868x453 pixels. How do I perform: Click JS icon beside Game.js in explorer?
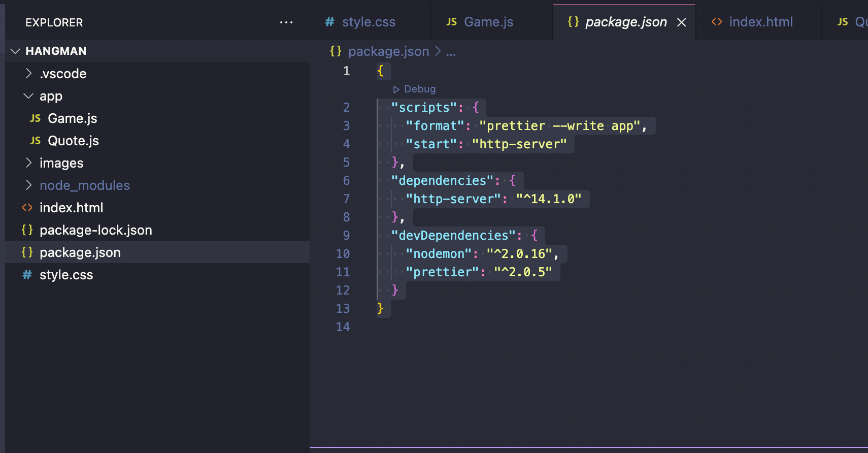tap(35, 118)
